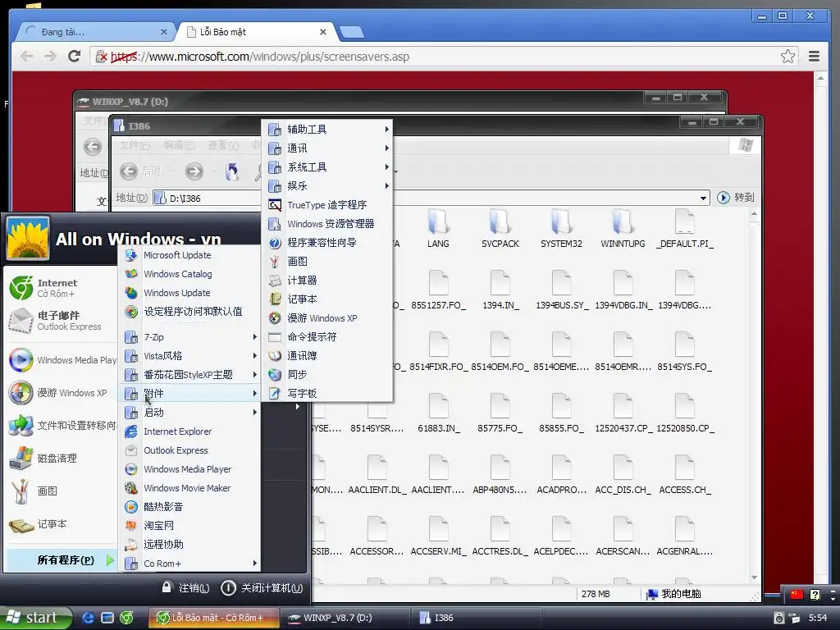This screenshot has width=840, height=630.
Task: Click 关闭计算机(U) shutdown button
Action: coord(262,588)
